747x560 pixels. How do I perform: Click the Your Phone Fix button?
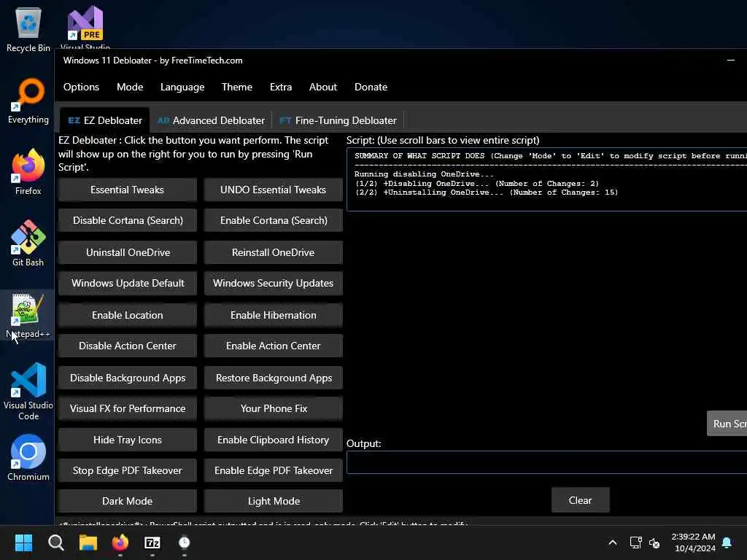[x=273, y=408]
